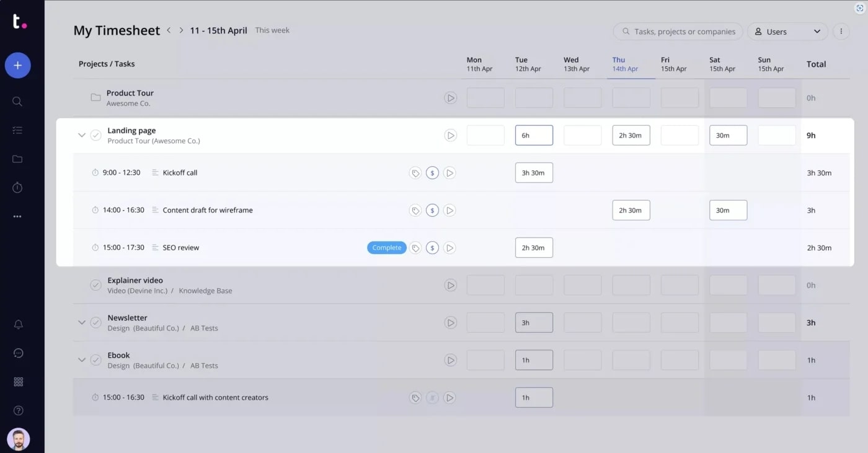868x453 pixels.
Task: Edit Landing page Thursday 2h 30m cell
Action: pyautogui.click(x=631, y=135)
